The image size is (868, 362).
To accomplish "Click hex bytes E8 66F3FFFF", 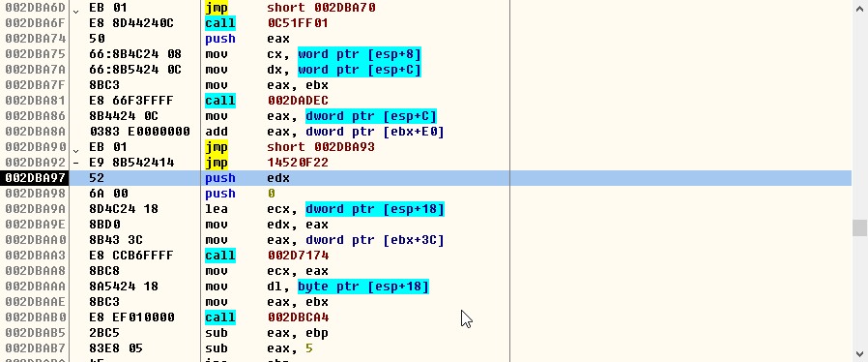I will pos(131,101).
